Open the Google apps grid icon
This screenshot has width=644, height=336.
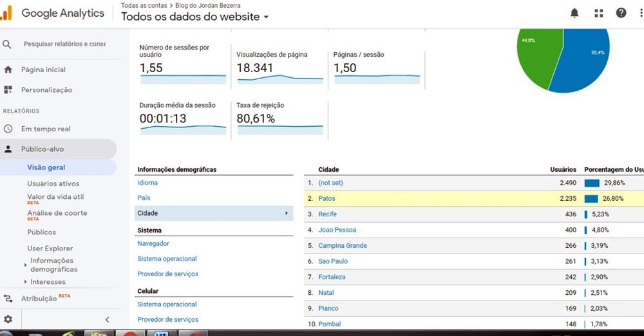599,13
